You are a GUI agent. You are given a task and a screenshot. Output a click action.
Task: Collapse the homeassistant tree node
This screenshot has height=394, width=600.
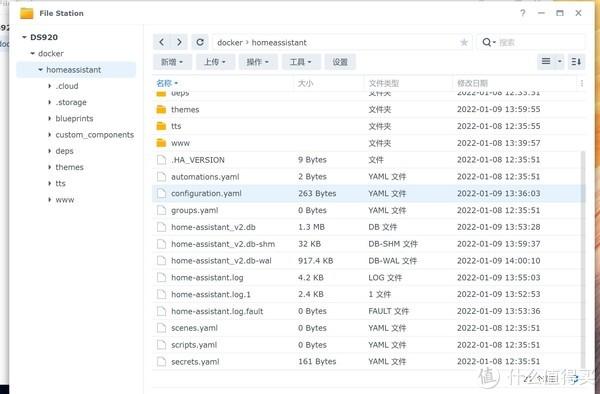pos(41,70)
